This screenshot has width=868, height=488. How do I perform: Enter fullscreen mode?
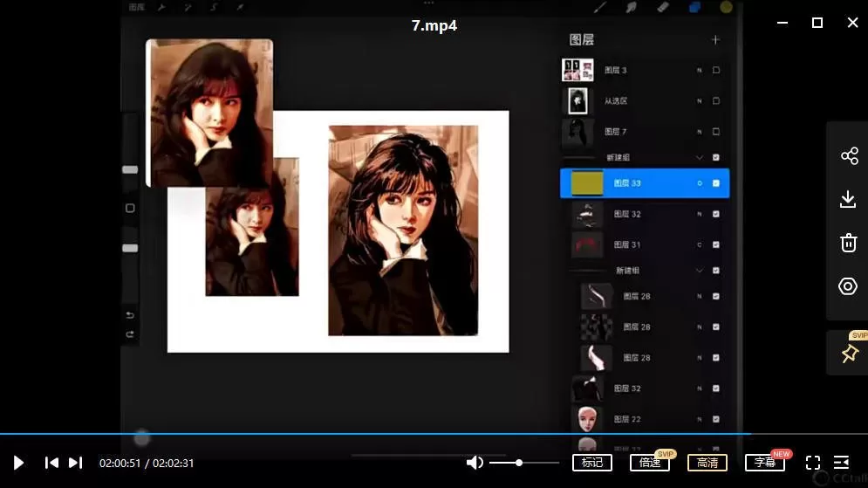click(x=812, y=463)
